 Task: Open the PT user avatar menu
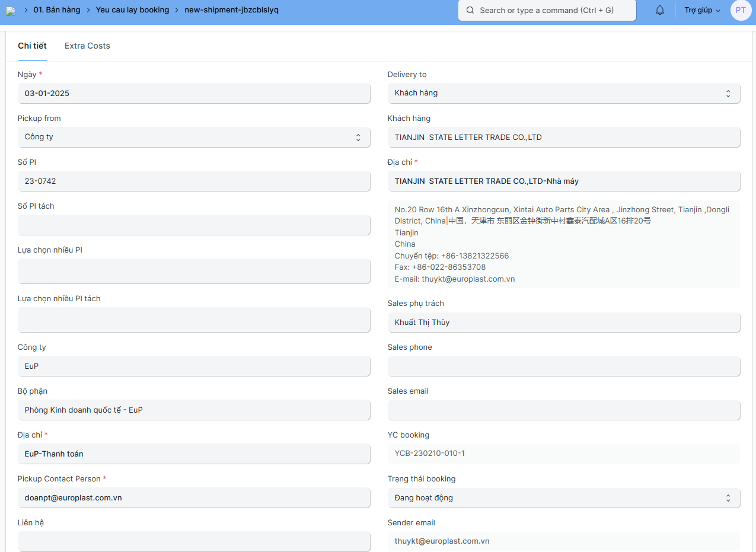(741, 11)
